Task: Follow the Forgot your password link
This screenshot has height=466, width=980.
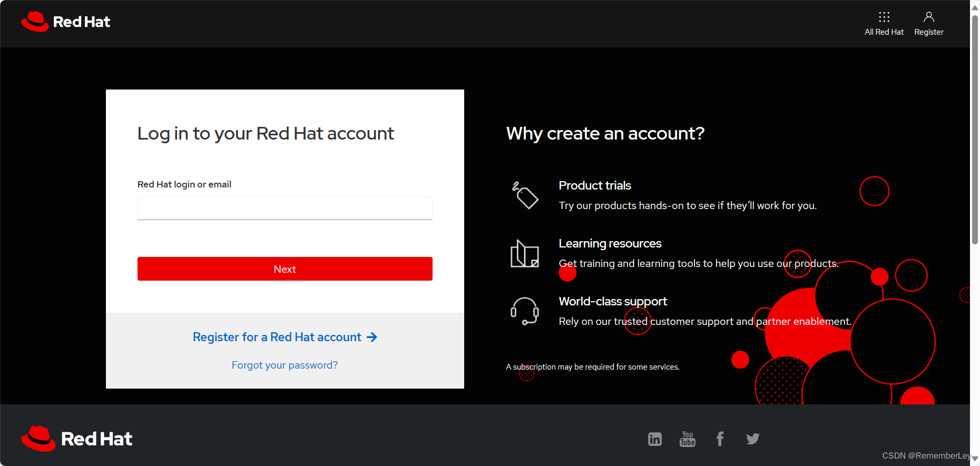Action: [285, 365]
